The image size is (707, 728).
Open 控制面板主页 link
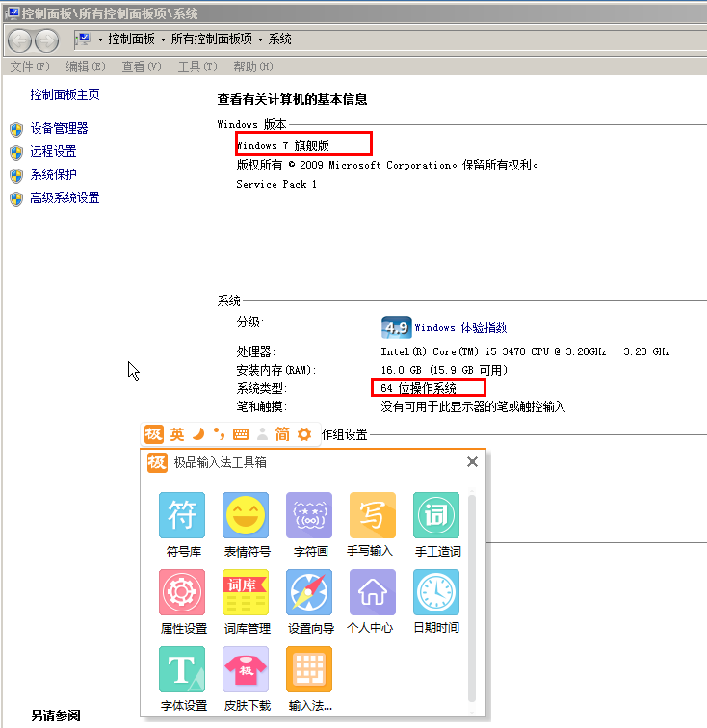coord(65,94)
